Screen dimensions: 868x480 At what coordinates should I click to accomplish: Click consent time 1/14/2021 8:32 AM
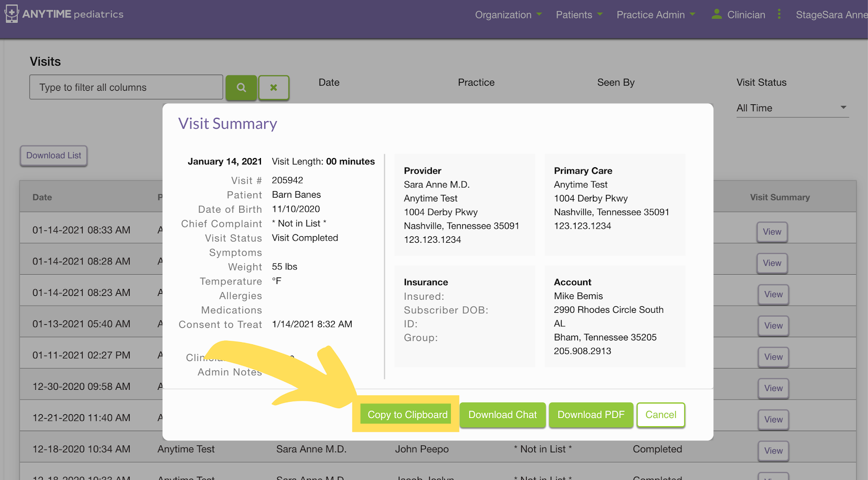tap(312, 324)
